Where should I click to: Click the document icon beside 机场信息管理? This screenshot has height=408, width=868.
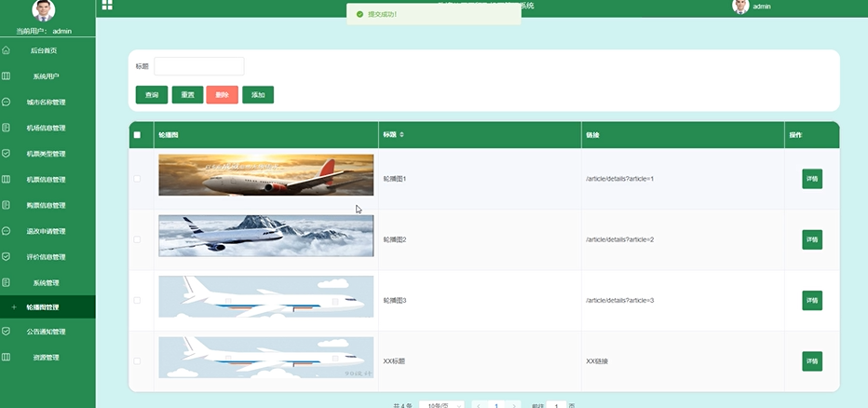pos(7,128)
